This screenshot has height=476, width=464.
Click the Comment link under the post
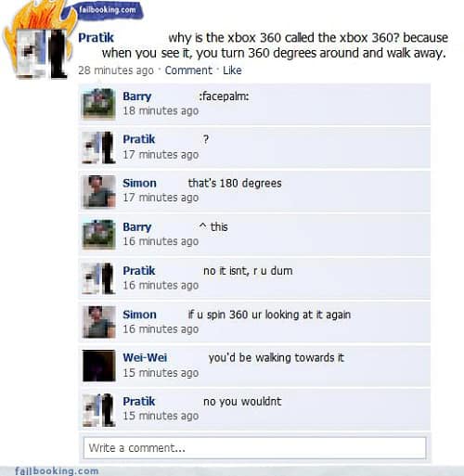[x=188, y=71]
